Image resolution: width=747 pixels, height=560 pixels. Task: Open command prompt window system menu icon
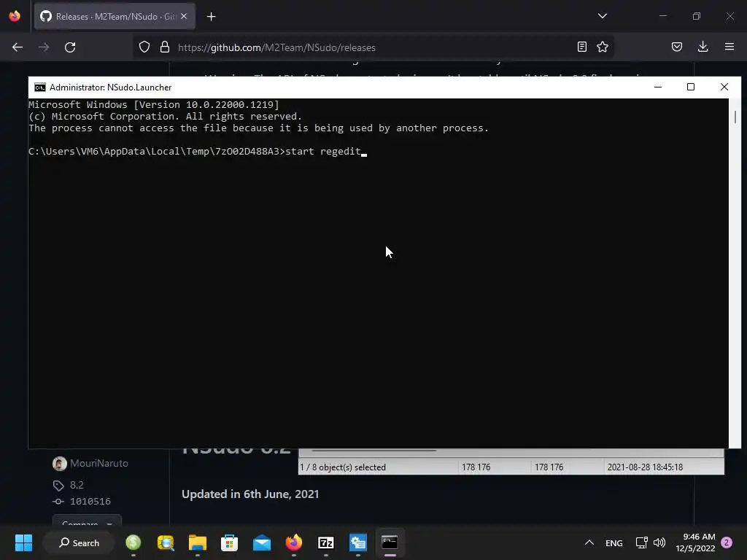coord(40,87)
